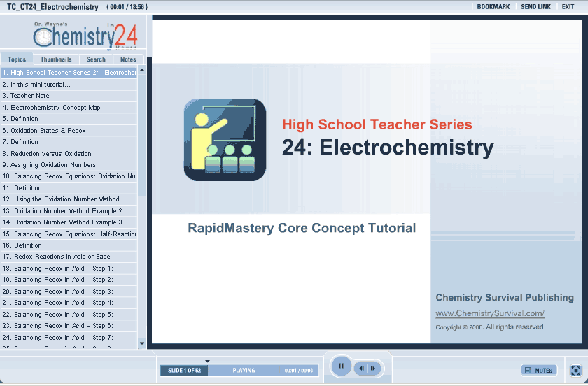Switch to the Notes tab in the sidebar
588x386 pixels.
coord(128,59)
